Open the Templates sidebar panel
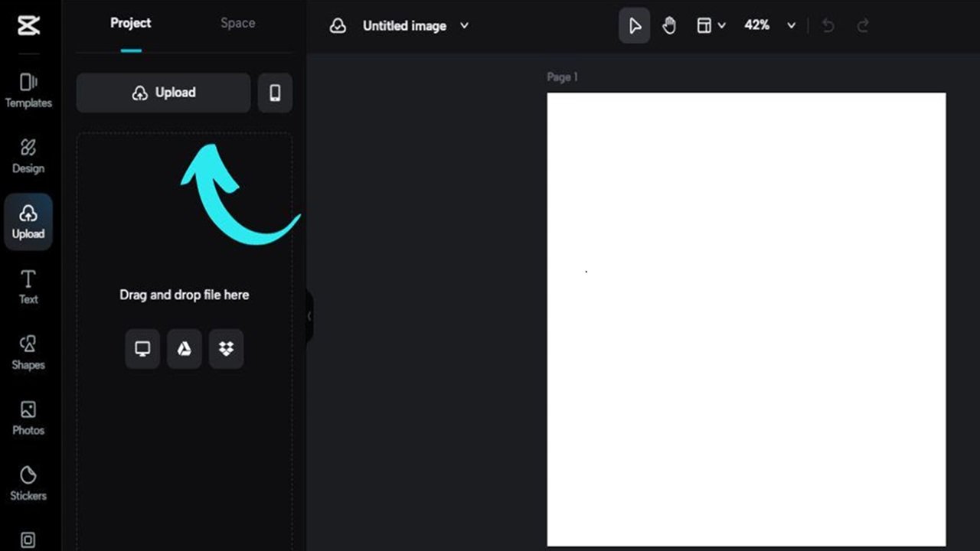 click(28, 90)
